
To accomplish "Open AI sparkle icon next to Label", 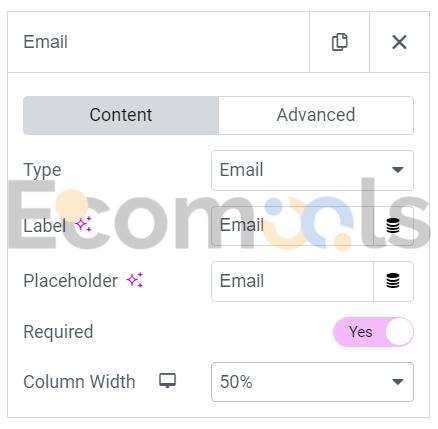I will point(83,224).
